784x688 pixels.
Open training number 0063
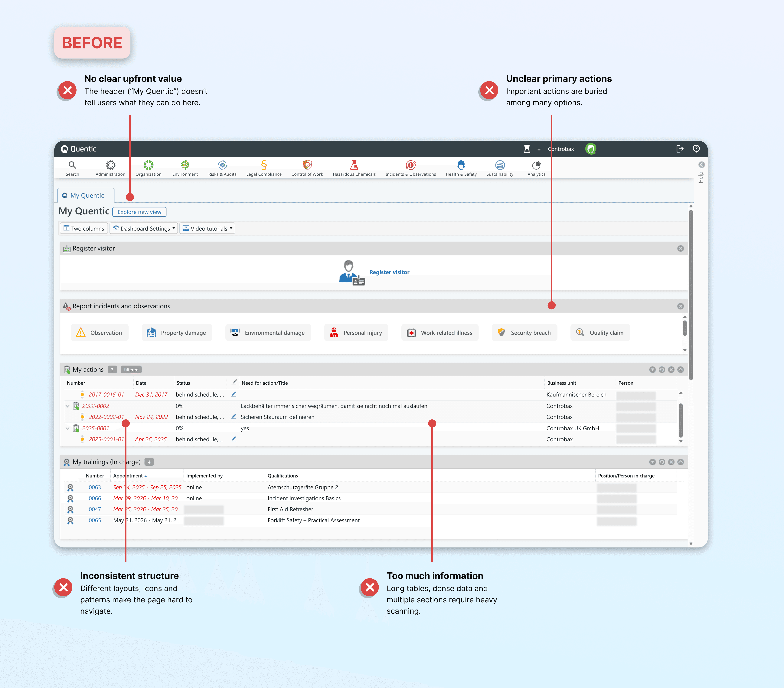pyautogui.click(x=95, y=487)
